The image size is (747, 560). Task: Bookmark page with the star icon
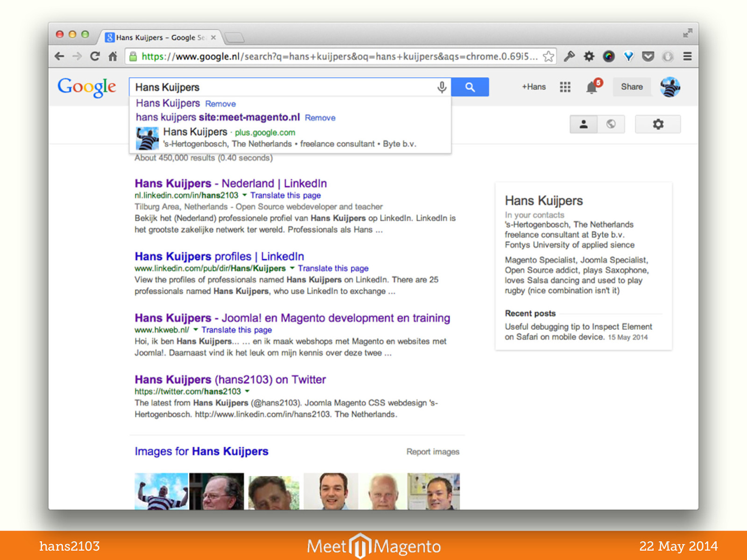[x=549, y=56]
